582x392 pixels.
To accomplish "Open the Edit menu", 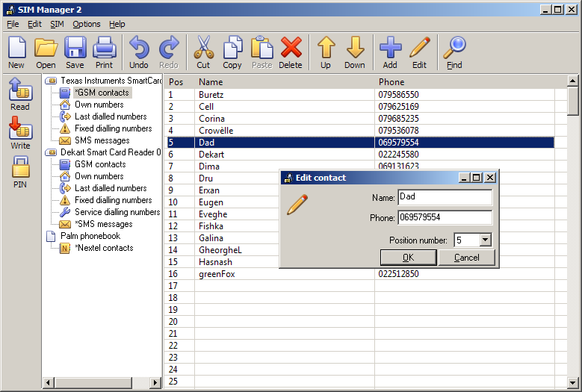I will coord(34,24).
